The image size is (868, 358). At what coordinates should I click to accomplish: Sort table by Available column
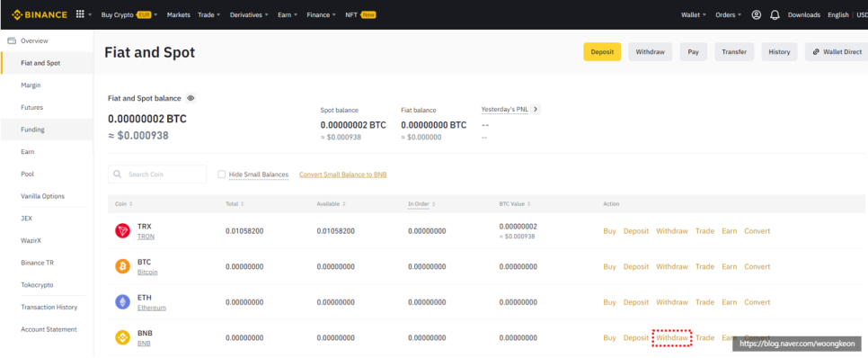(331, 204)
